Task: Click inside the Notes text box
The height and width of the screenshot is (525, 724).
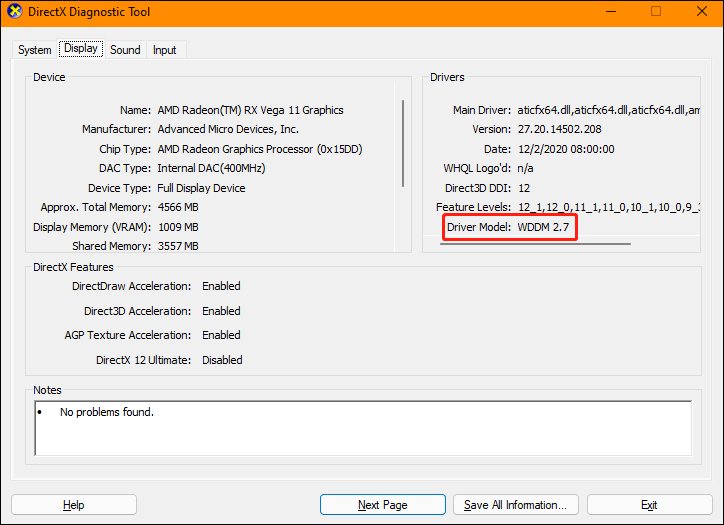Action: (363, 428)
